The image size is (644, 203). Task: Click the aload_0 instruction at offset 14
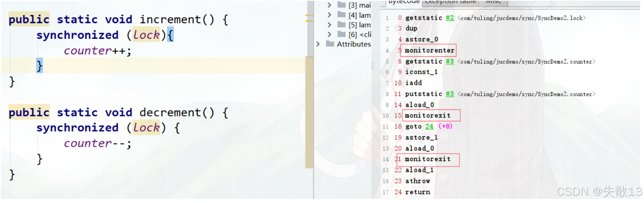pos(420,105)
